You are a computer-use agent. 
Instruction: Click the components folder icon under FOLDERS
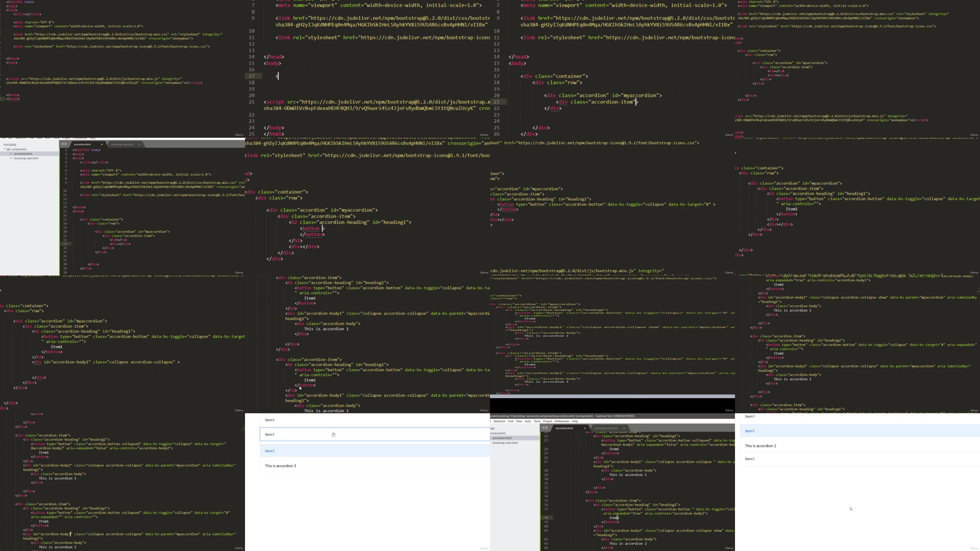8,149
